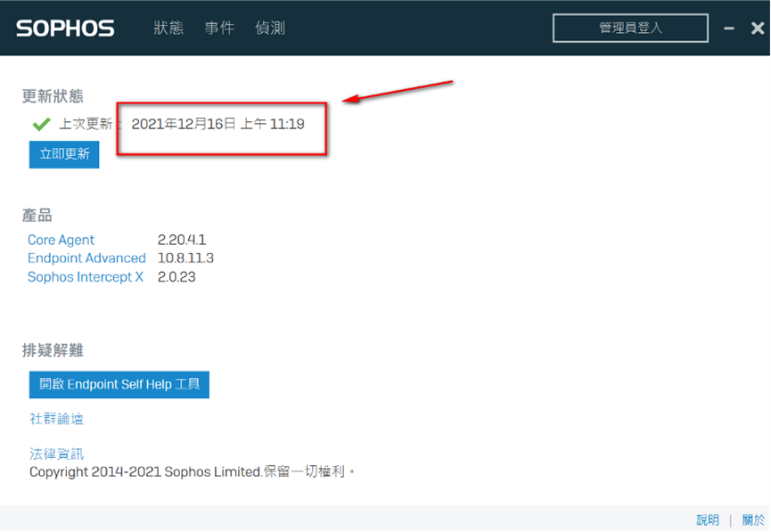Open the Sophos Intercept X link
This screenshot has width=771, height=532.
tap(86, 277)
